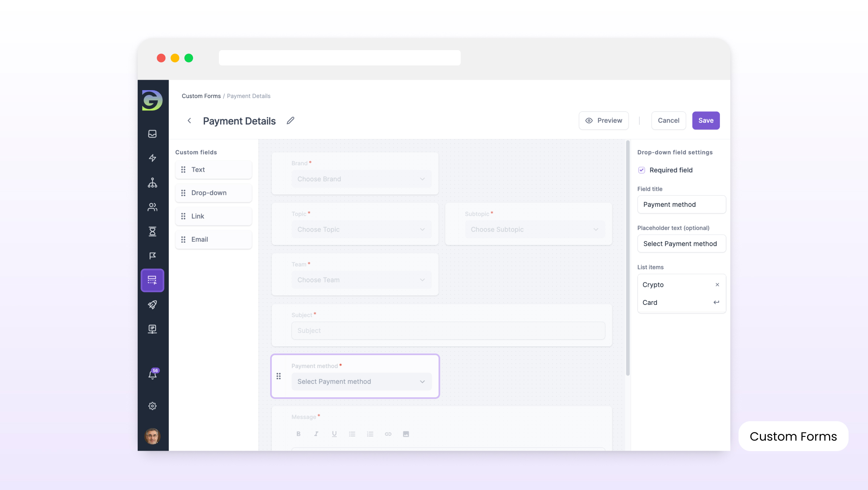Toggle underline in Message toolbar
This screenshot has width=868, height=490.
(334, 434)
